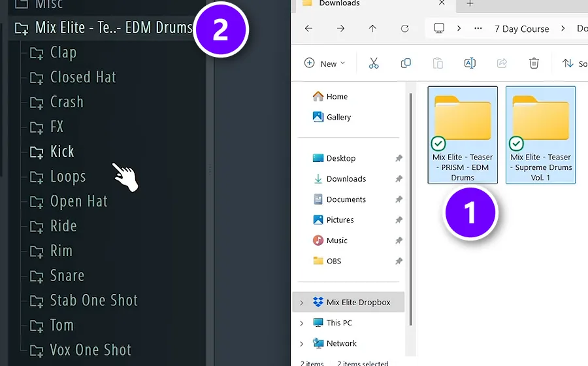588x366 pixels.
Task: Open the Clap folder in FL browser
Action: (63, 52)
